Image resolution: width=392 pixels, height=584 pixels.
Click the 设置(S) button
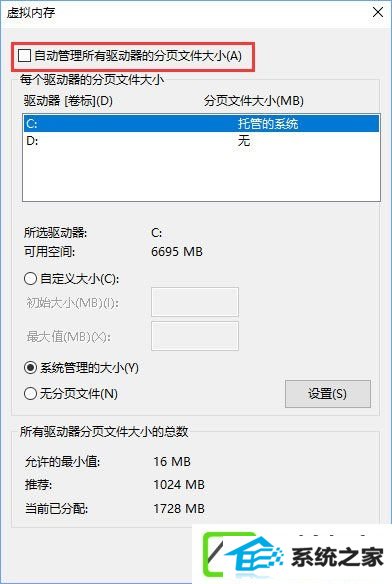point(328,394)
